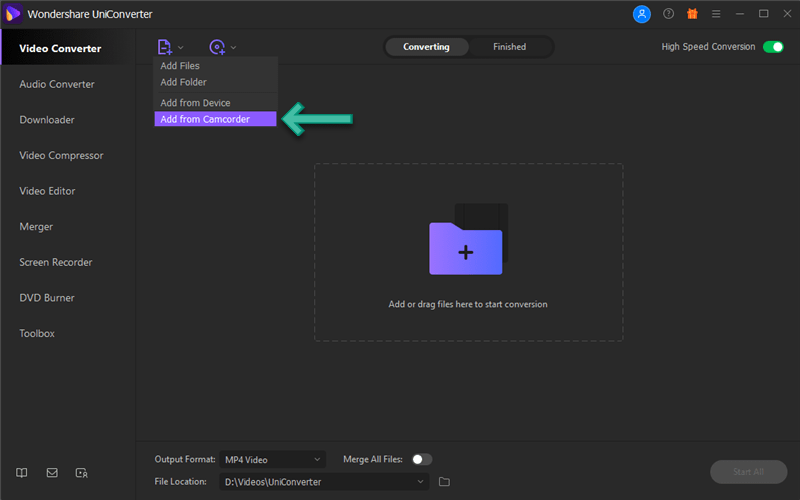Select Add Folder from the menu

click(215, 82)
